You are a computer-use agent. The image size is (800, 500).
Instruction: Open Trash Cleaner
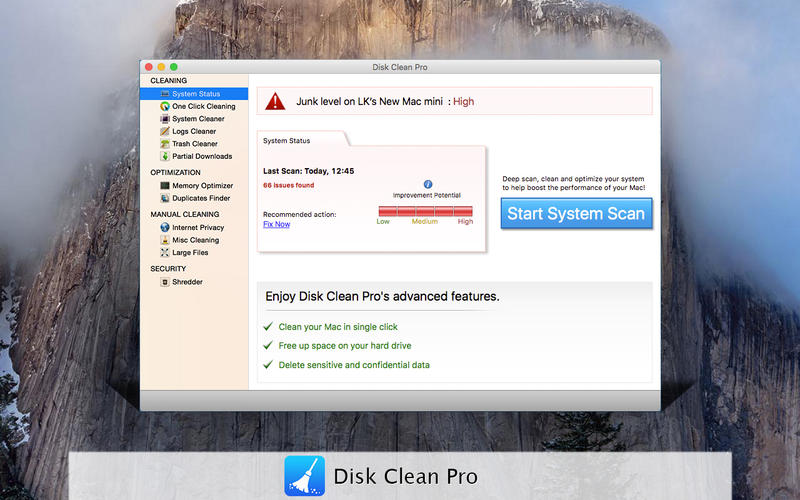[194, 144]
